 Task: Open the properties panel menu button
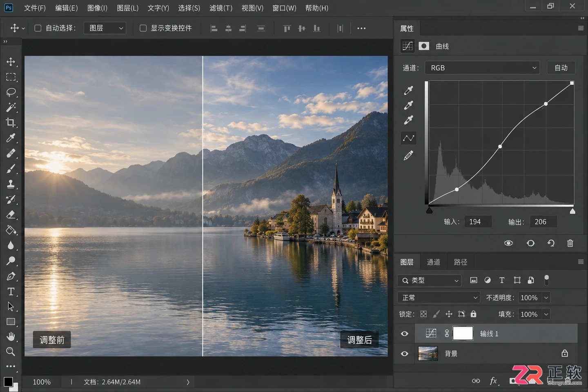[581, 28]
